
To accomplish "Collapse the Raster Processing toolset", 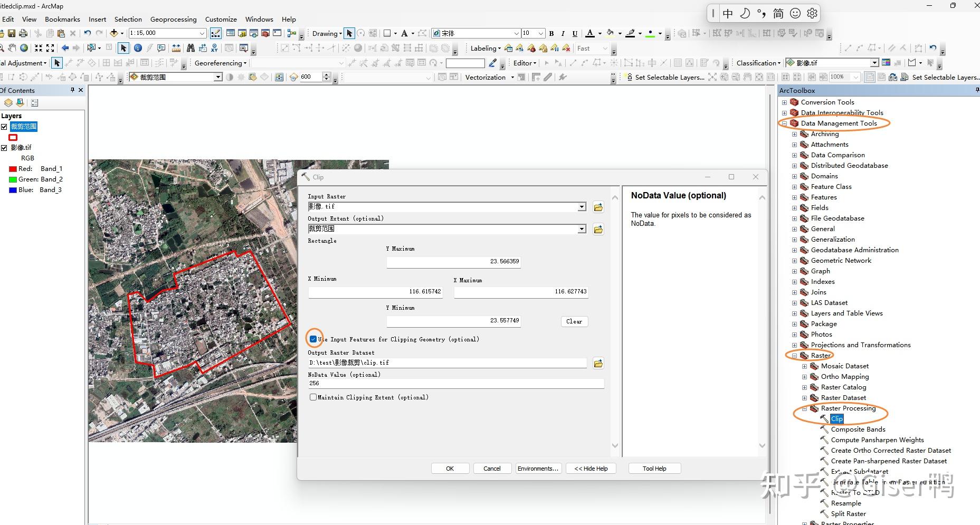I will pos(804,408).
